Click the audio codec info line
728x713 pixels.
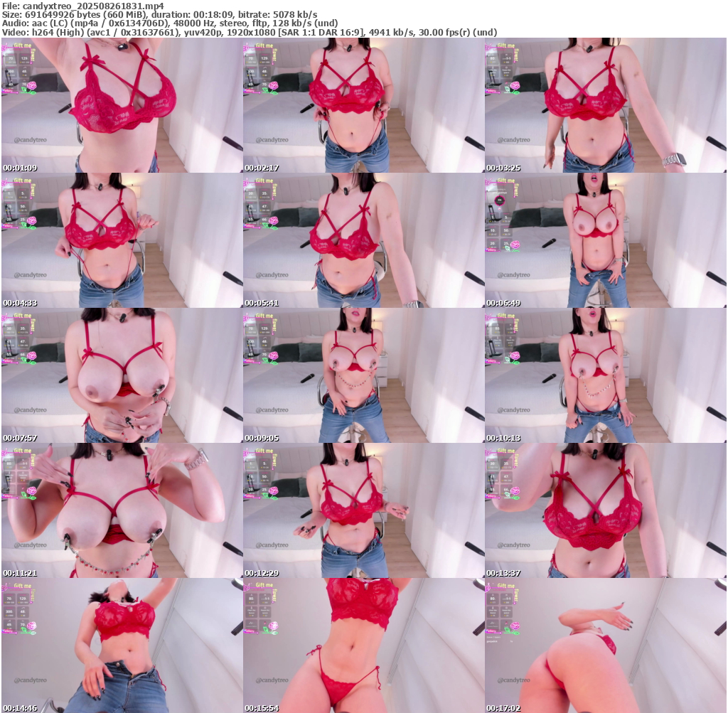[170, 23]
